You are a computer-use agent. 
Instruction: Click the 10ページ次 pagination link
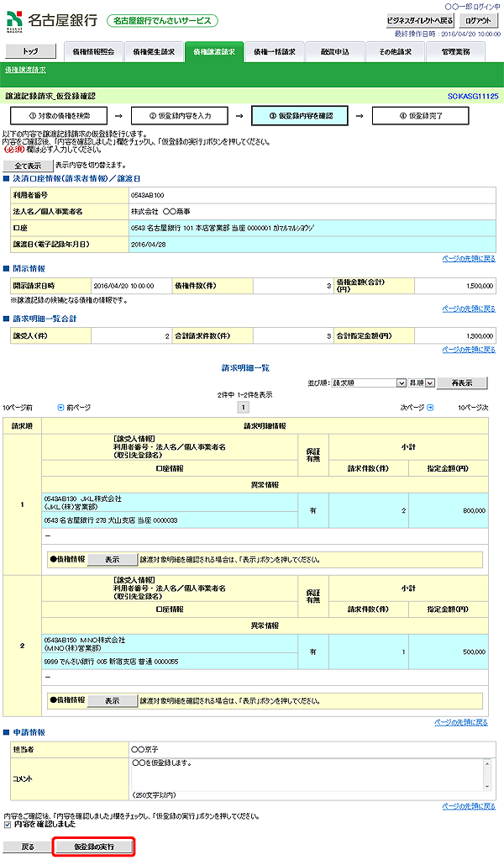pyautogui.click(x=473, y=408)
